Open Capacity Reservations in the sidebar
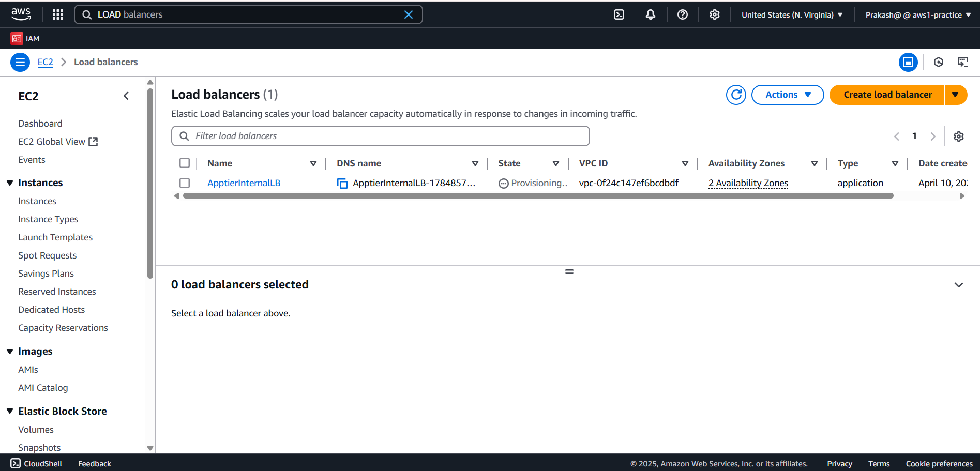This screenshot has width=980, height=471. tap(63, 328)
